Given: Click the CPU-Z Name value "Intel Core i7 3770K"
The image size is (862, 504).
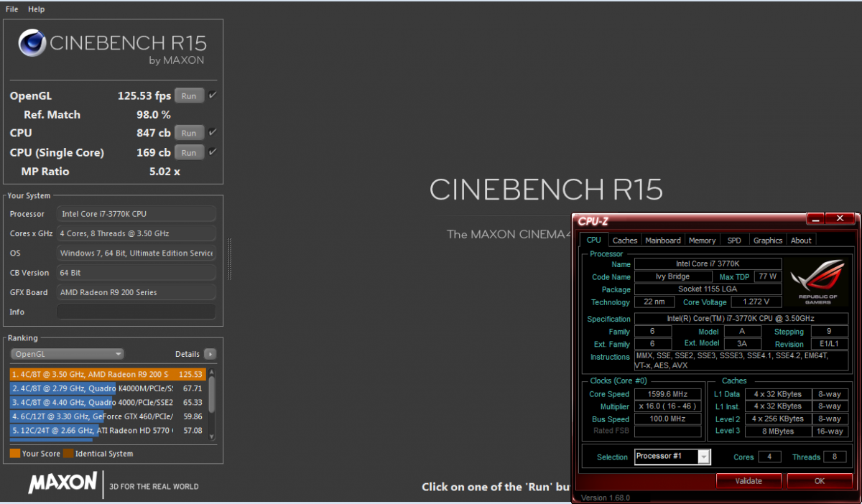Looking at the screenshot, I should point(708,264).
